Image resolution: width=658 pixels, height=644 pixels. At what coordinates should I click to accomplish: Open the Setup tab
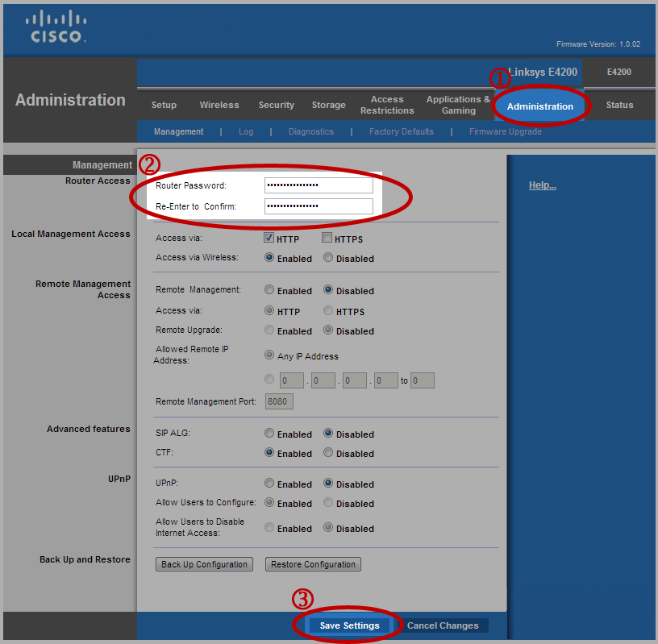pyautogui.click(x=164, y=105)
